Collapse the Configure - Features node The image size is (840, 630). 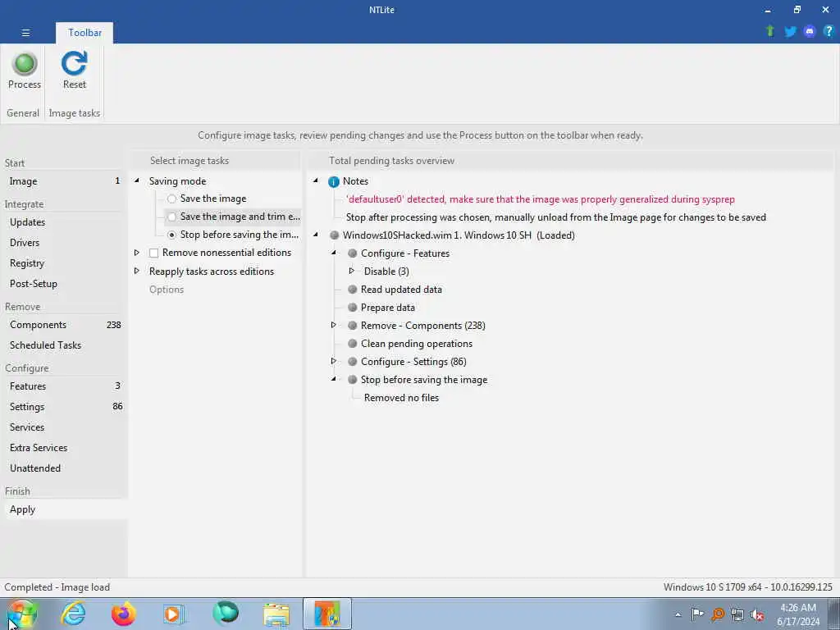click(334, 253)
